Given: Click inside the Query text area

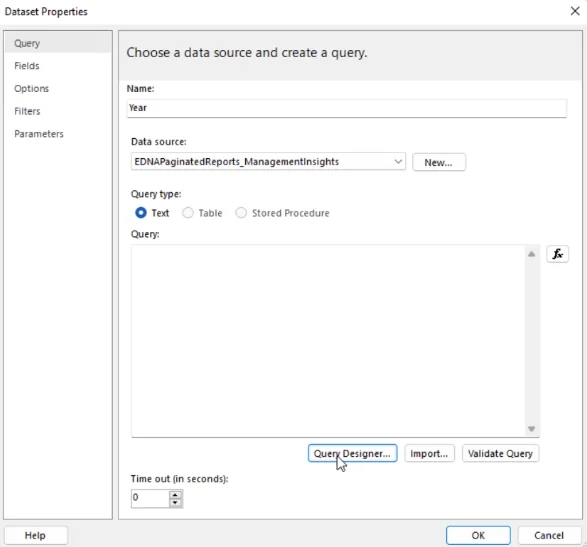Looking at the screenshot, I should pos(328,341).
